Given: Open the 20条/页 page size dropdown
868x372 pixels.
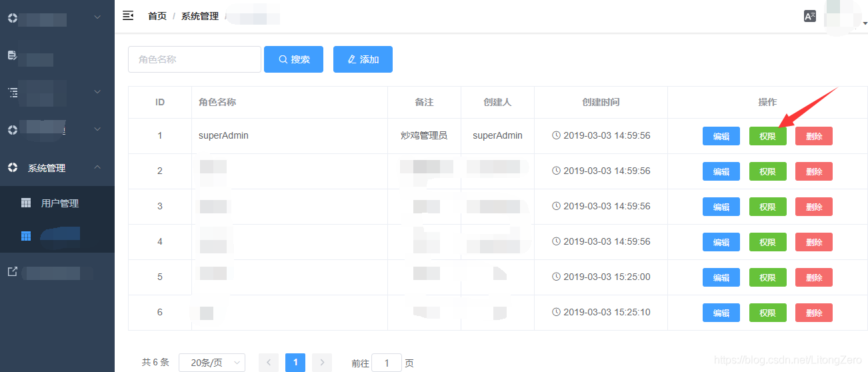Looking at the screenshot, I should pyautogui.click(x=212, y=363).
